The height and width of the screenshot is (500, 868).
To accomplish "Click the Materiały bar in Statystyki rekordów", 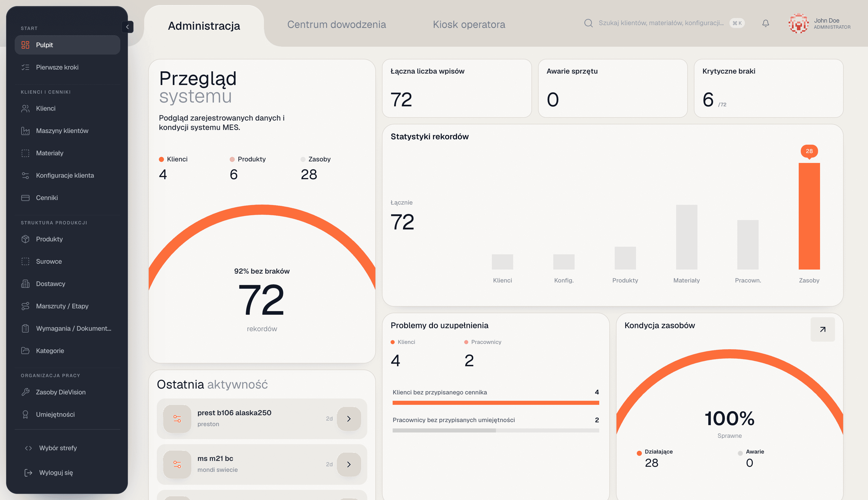I will coord(687,237).
